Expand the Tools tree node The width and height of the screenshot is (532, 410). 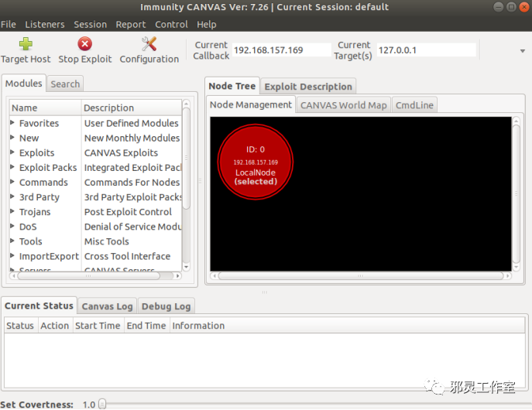(12, 241)
